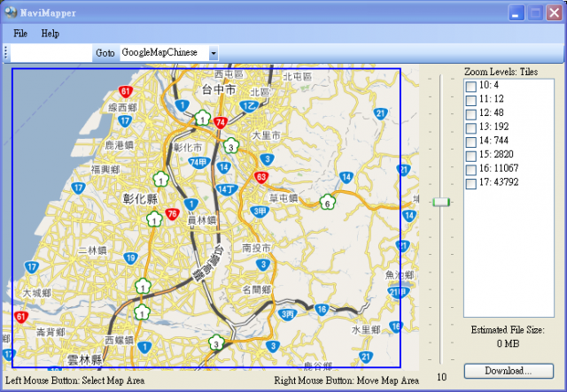This screenshot has width=567, height=392.
Task: Tick the 13: 192 zoom level checkbox
Action: pos(470,128)
